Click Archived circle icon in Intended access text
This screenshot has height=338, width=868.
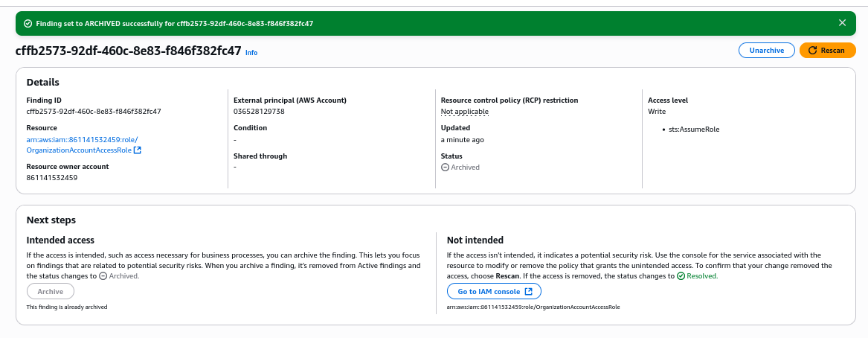(103, 276)
